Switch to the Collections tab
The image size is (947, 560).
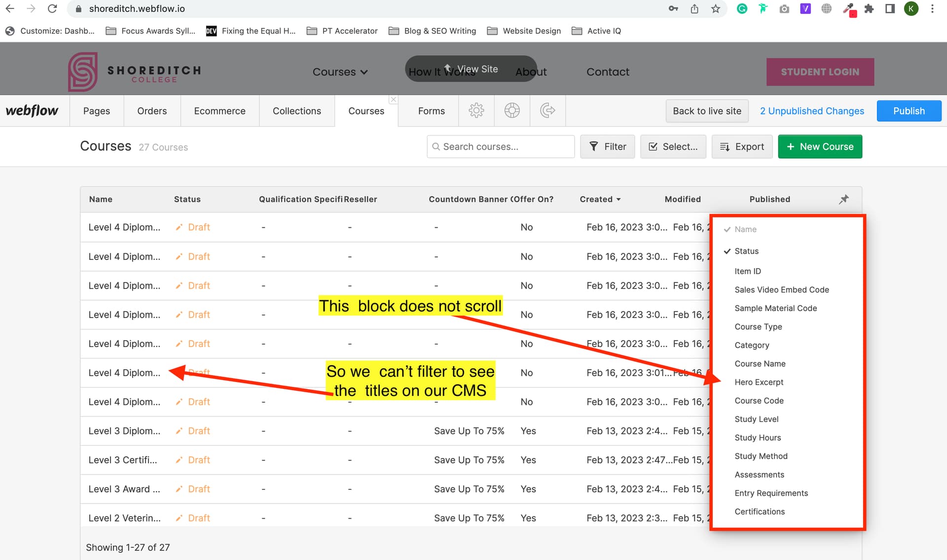pyautogui.click(x=296, y=111)
